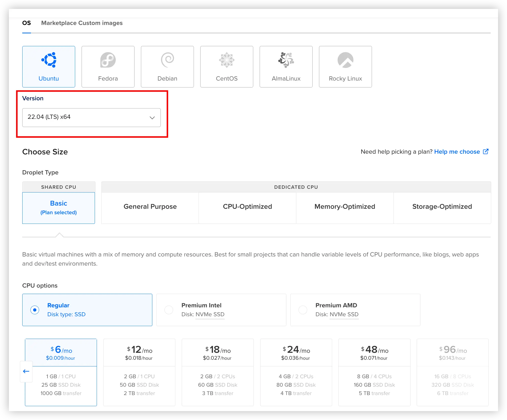Click the SHARED CPU header
This screenshot has width=507, height=420.
[x=59, y=187]
